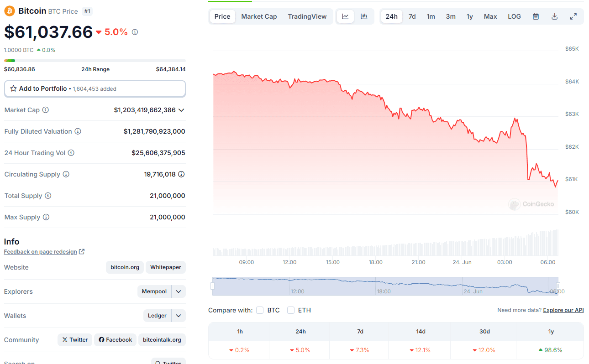Open the Total Supply info icon

(48, 196)
